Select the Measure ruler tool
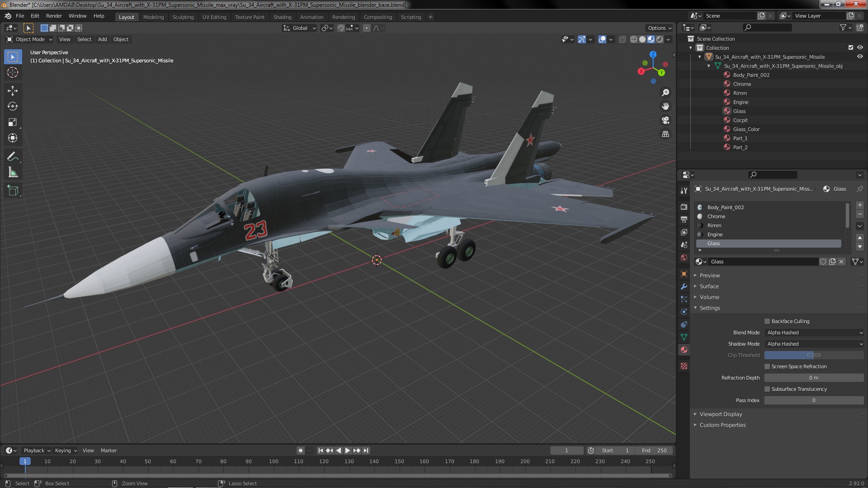The image size is (868, 488). (13, 172)
